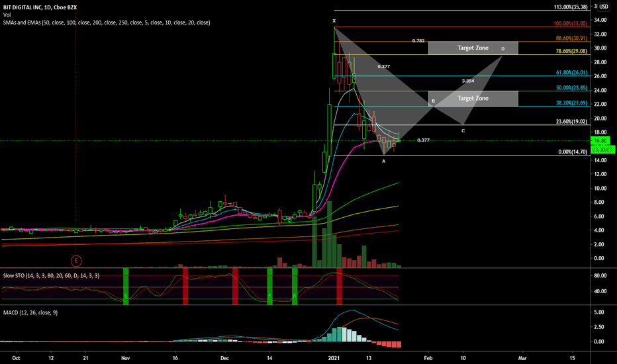Select the Slow STO indicator legend
617x364 pixels.
[x=51, y=276]
